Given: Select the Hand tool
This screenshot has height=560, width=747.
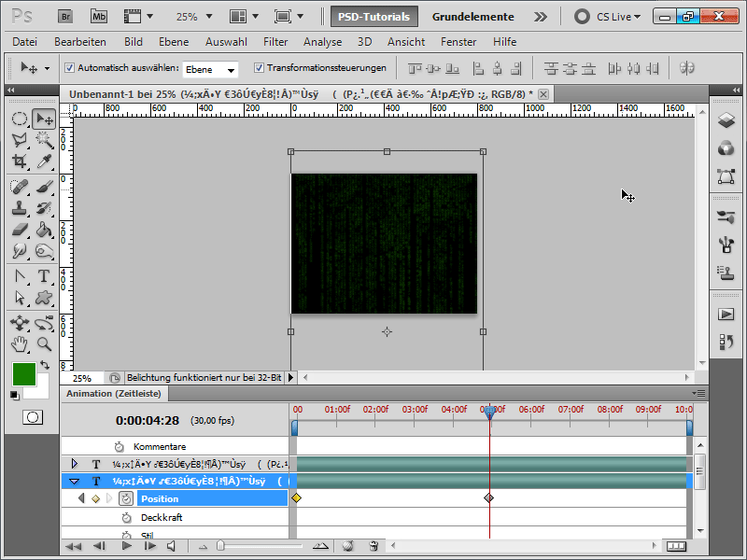Looking at the screenshot, I should (x=19, y=343).
